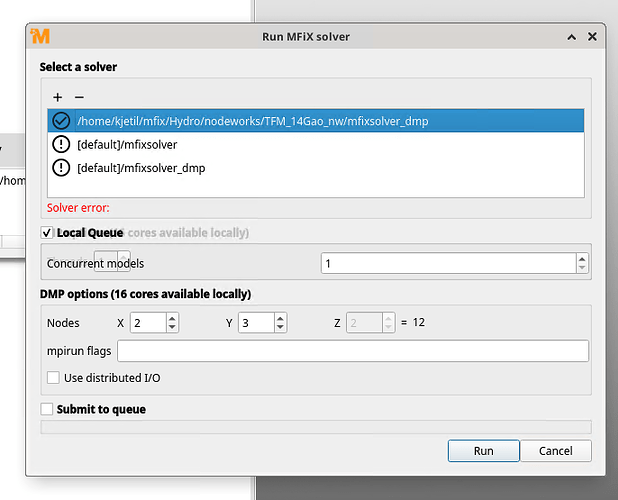Click the minus icon to remove solver
Image resolution: width=618 pixels, height=500 pixels.
(x=79, y=97)
